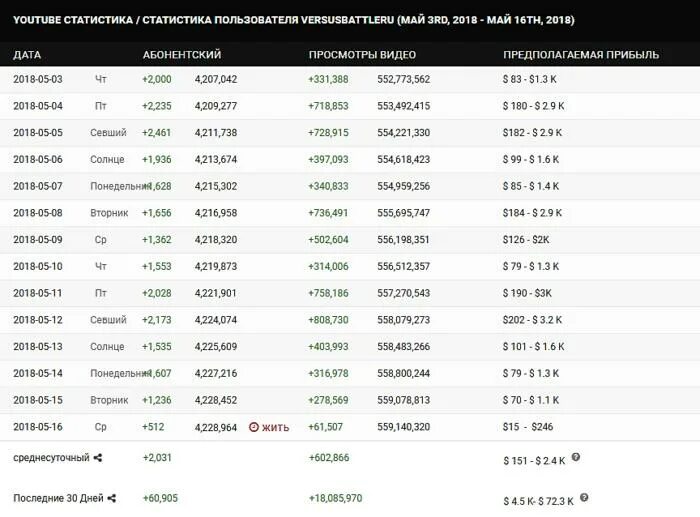700x517 pixels.
Task: Click video views gain +278,569
Action: (x=328, y=400)
